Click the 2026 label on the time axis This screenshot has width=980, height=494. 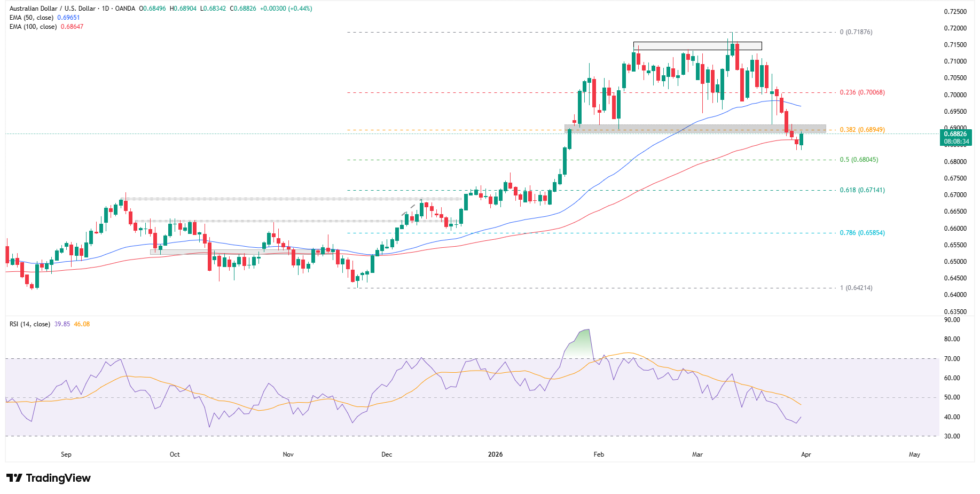click(495, 454)
